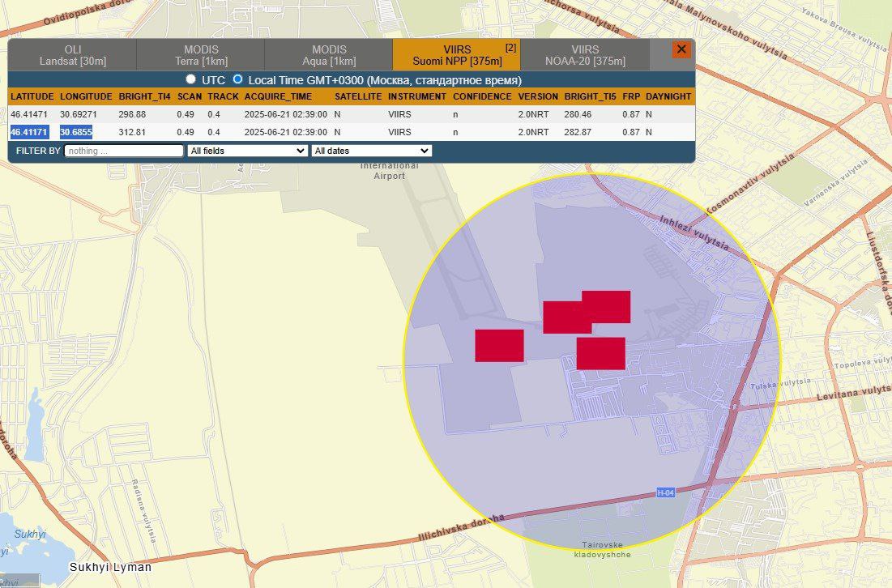Switch to the VIIRS NOAA-20 [375m] tab

[x=585, y=55]
